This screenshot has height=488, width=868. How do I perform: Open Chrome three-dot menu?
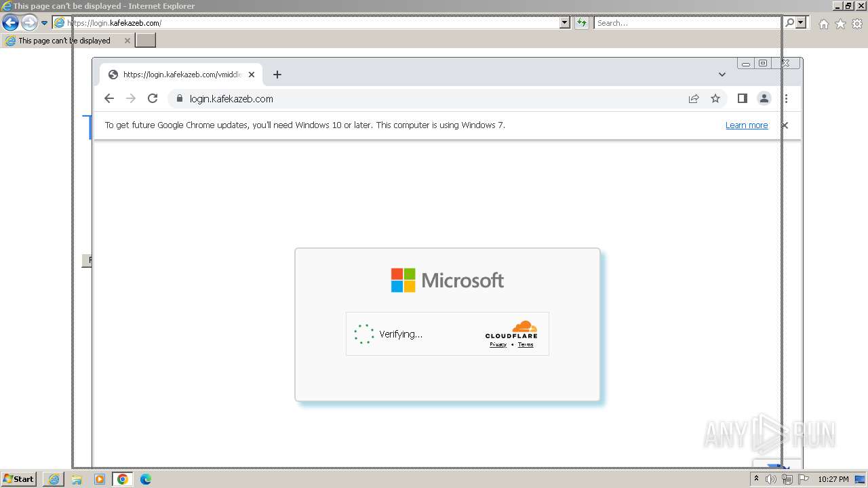click(x=786, y=98)
